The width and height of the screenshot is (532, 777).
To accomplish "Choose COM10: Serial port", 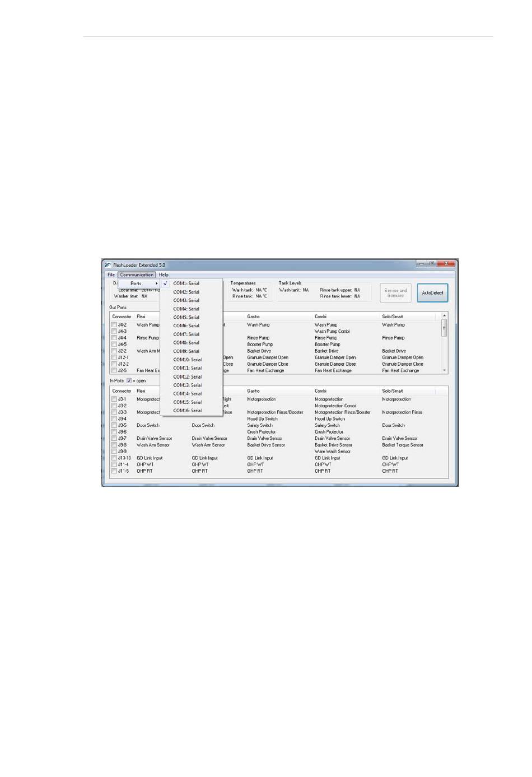I will [x=192, y=360].
